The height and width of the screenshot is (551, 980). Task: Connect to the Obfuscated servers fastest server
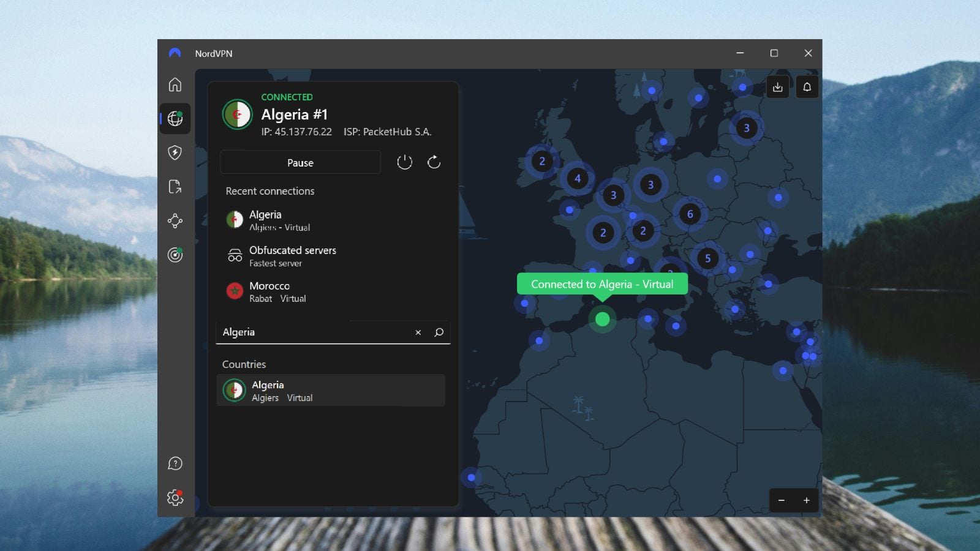[x=292, y=256]
